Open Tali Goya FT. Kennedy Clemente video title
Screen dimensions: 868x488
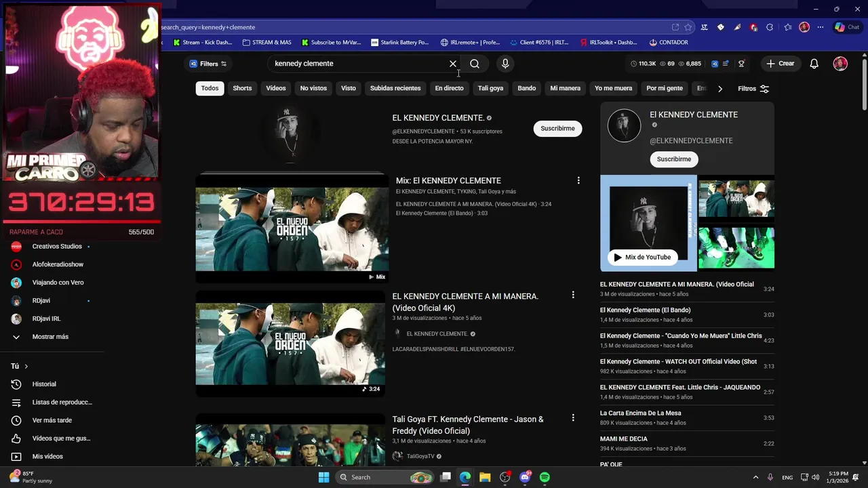468,425
